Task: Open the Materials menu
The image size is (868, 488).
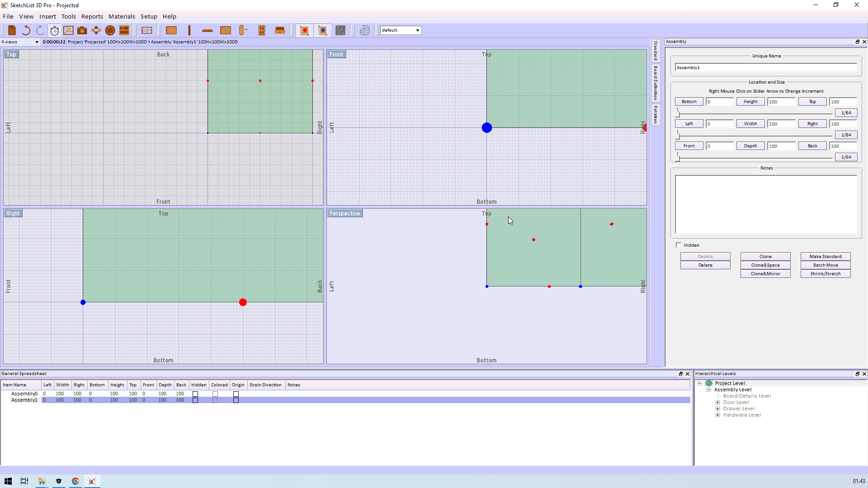Action: click(122, 16)
